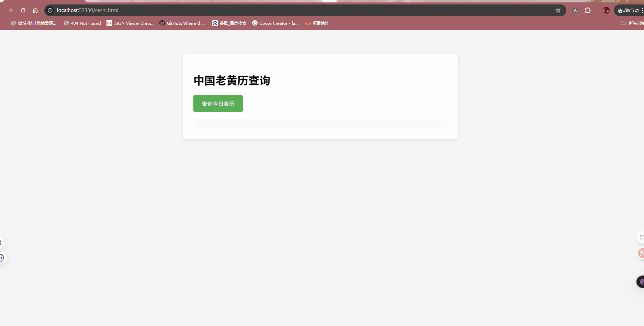Click inside the address bar
Screen dimensions: 644x326
pos(206,10)
